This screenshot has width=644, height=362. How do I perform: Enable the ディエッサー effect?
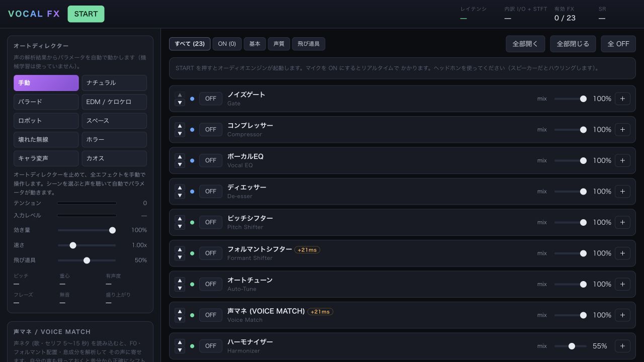click(x=211, y=192)
